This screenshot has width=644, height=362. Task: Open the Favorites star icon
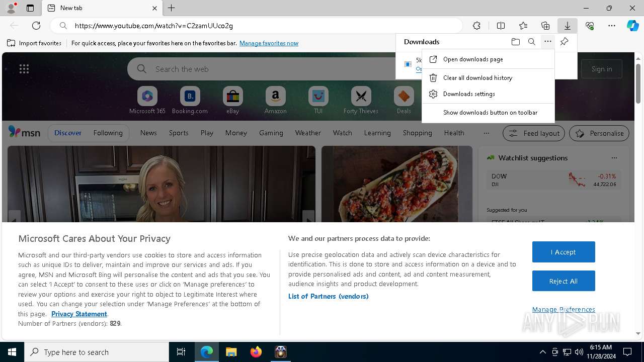523,26
